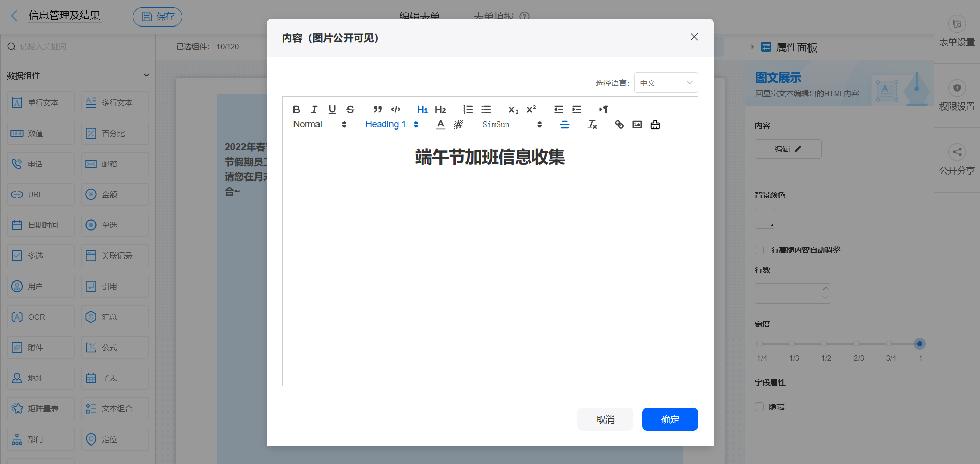Apply superscript formatting
The image size is (980, 464).
[x=531, y=109]
